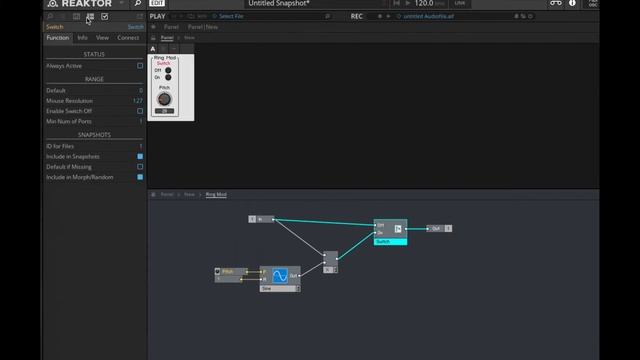Switch to the View tab
Viewport: 640px width, 360px height.
click(102, 38)
